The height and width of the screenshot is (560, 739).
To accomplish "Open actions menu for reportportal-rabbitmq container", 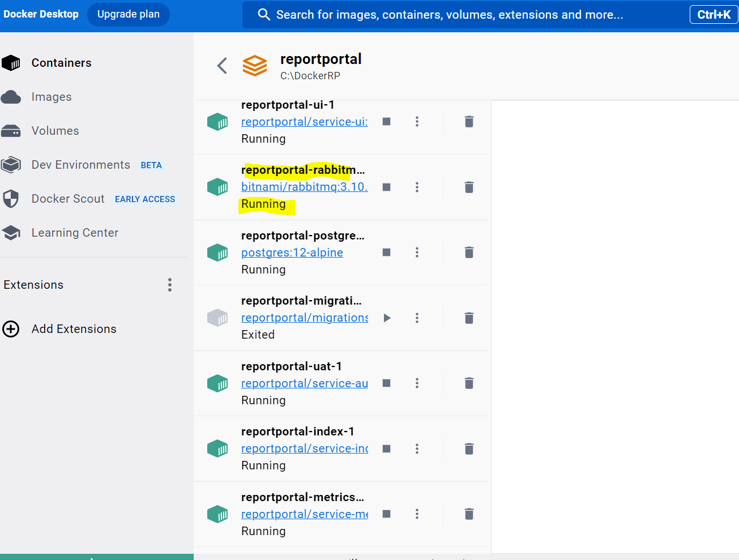I will tap(417, 187).
